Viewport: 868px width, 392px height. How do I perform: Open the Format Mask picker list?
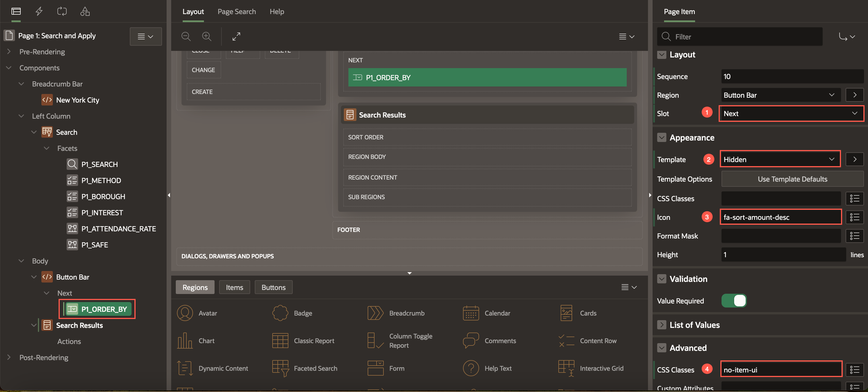[x=855, y=236]
